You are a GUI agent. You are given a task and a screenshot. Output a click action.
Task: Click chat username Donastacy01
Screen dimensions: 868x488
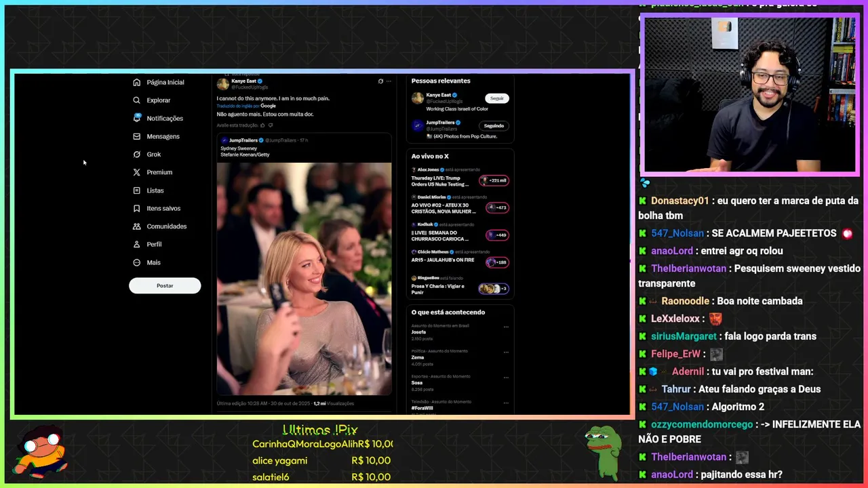pyautogui.click(x=679, y=201)
